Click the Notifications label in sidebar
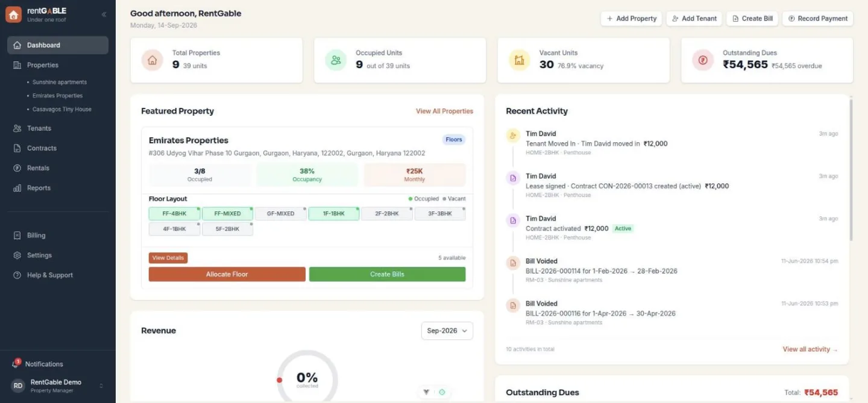 click(x=44, y=364)
